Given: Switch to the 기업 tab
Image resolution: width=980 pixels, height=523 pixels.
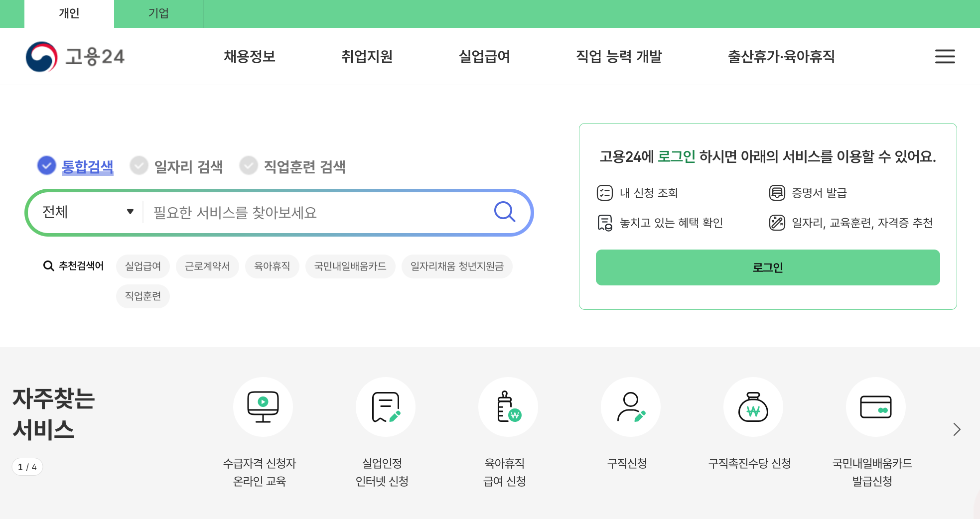Looking at the screenshot, I should 158,13.
